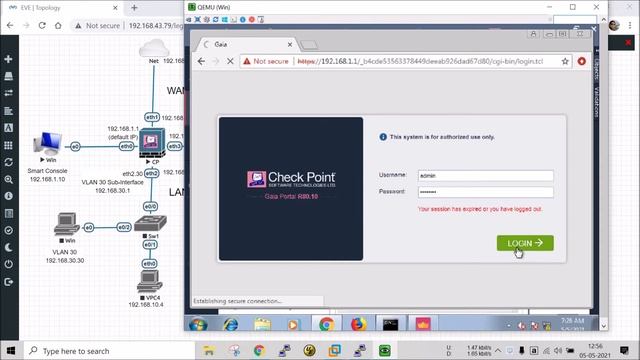Viewport: 640px width, 360px height.
Task: Open the Status info icon in EVE sidebar
Action: pos(8,196)
